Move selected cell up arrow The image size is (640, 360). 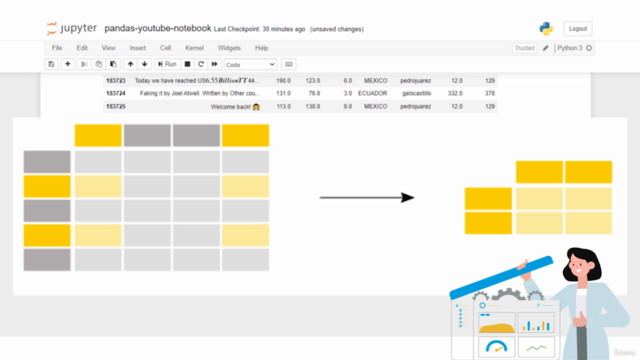pos(130,64)
